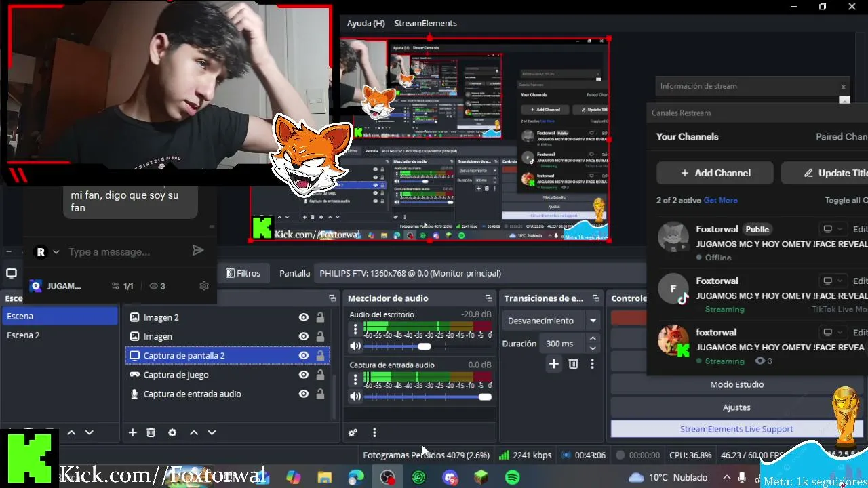Screen dimensions: 868x488
Task: Pop out the Mezclador de audio dock
Action: (x=489, y=298)
